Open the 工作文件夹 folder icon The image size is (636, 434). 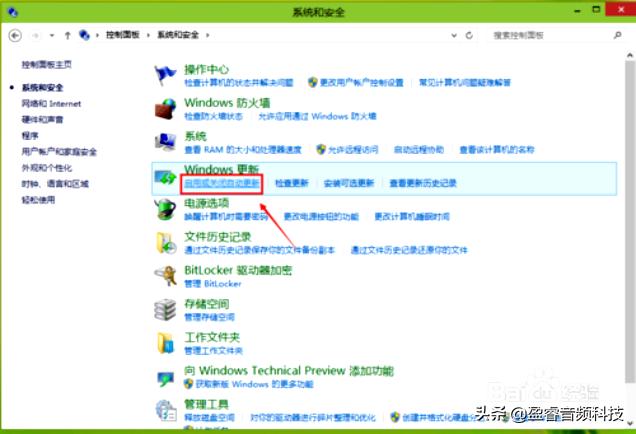165,343
